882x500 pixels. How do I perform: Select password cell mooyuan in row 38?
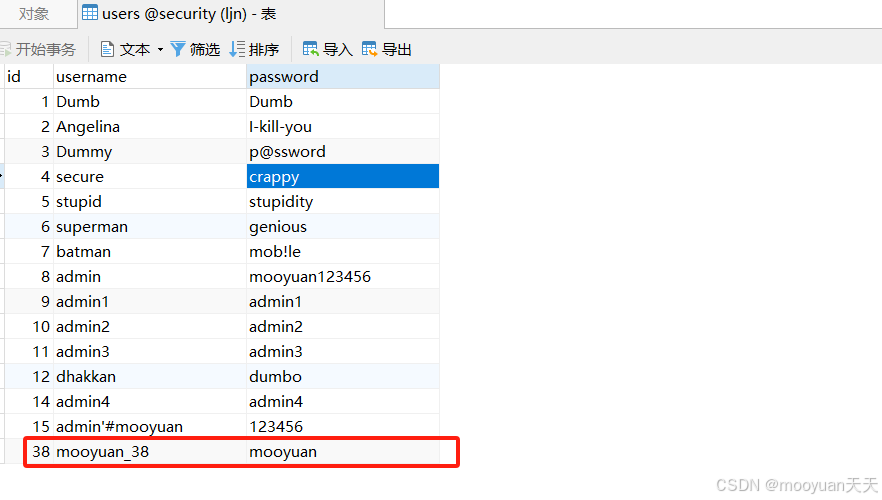(343, 452)
